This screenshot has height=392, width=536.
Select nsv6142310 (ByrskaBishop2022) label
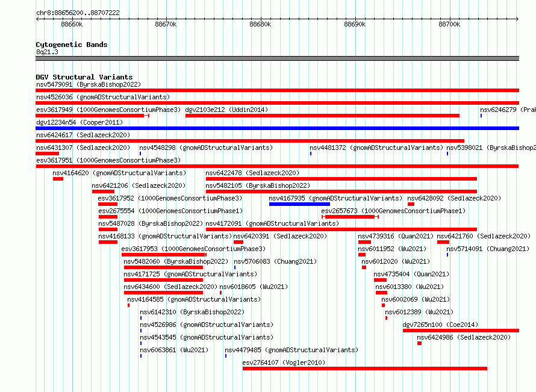(x=192, y=312)
